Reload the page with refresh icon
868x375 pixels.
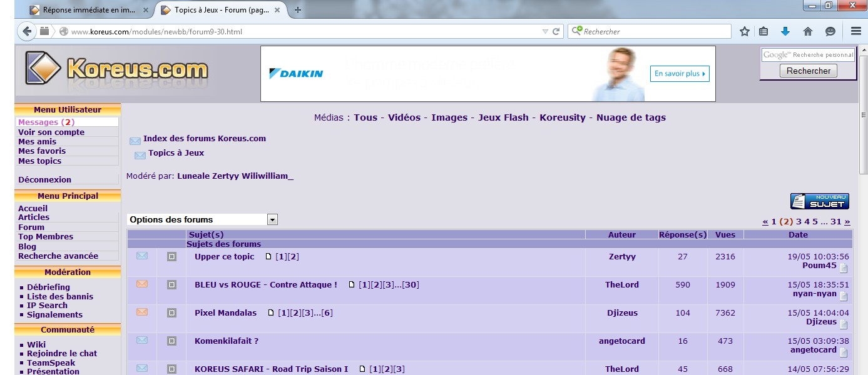[555, 31]
